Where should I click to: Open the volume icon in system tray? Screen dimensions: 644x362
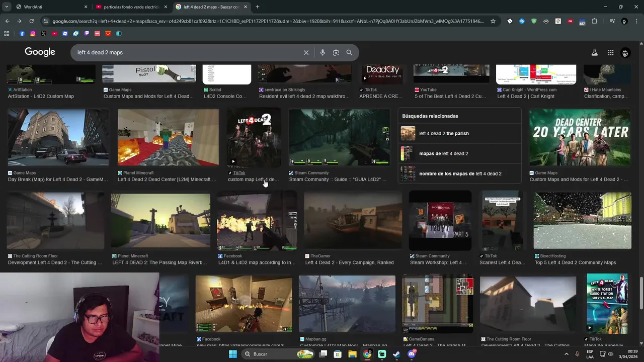point(610,354)
